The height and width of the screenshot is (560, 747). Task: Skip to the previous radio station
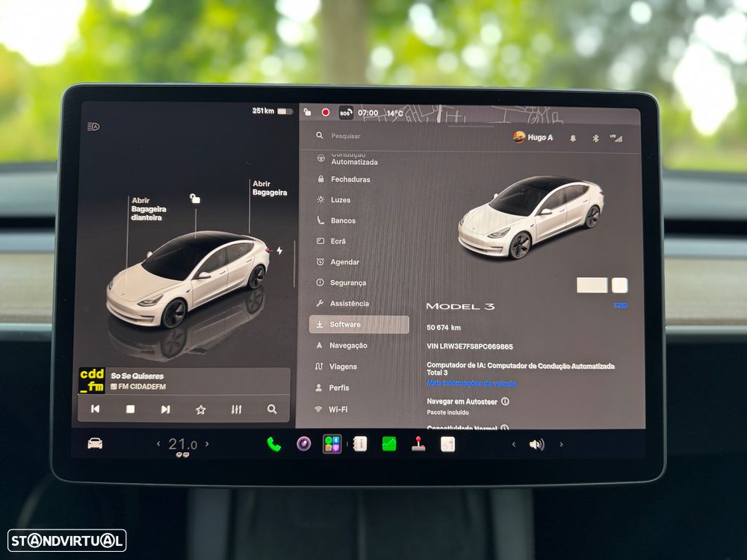coord(96,408)
